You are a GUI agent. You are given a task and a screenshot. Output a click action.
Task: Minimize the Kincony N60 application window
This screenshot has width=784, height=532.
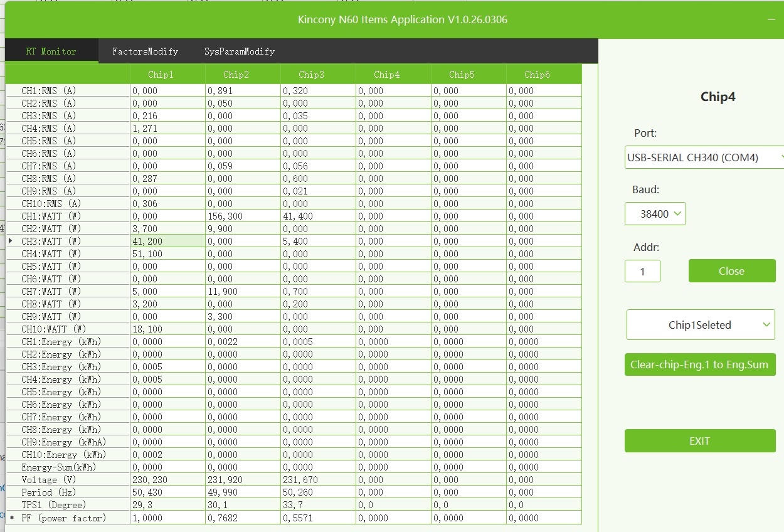coord(771,20)
